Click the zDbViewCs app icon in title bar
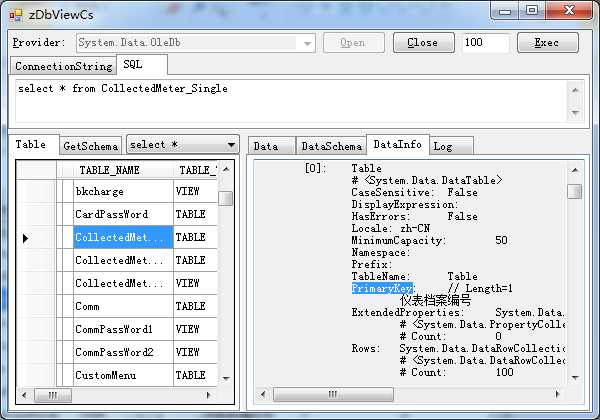The height and width of the screenshot is (420, 600). 16,15
